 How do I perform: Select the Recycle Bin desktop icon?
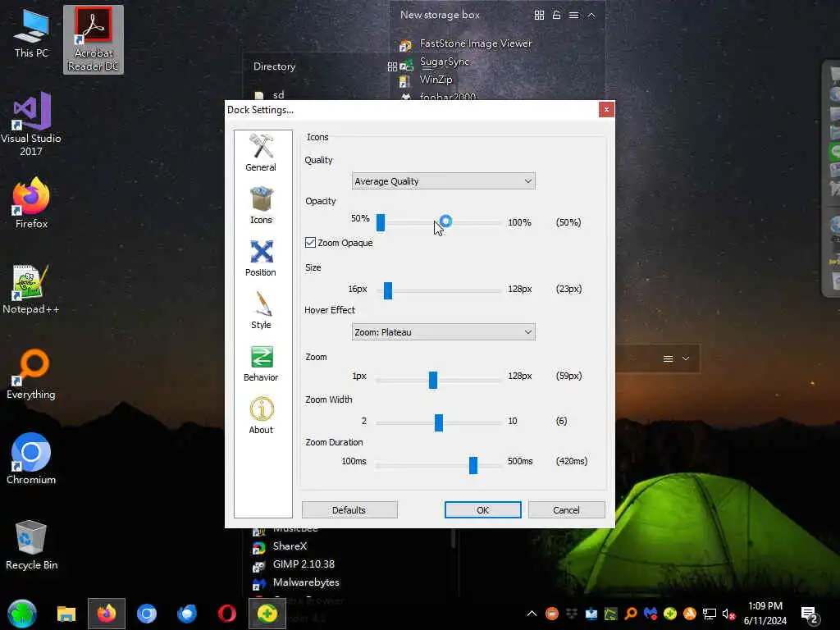[31, 546]
